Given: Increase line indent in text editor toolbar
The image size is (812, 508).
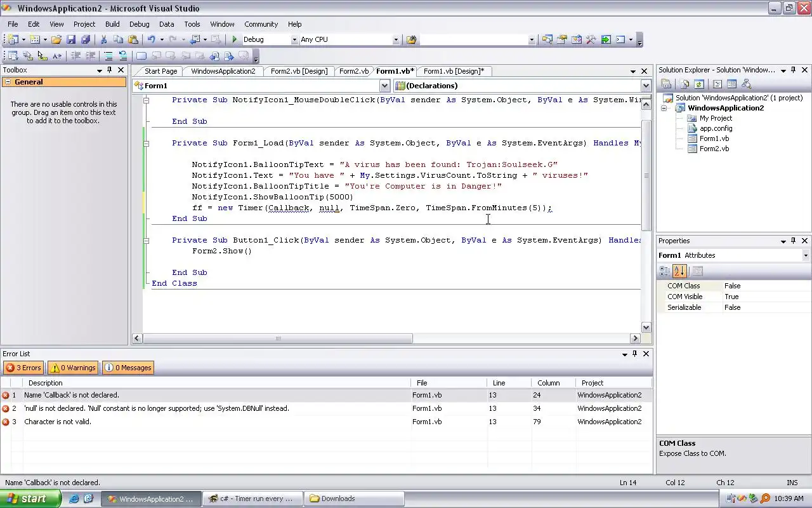Looking at the screenshot, I should [90, 56].
